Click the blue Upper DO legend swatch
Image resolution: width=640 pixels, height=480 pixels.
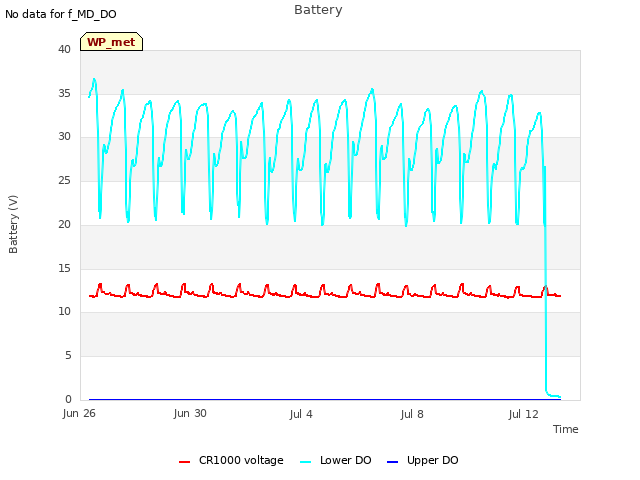392,462
